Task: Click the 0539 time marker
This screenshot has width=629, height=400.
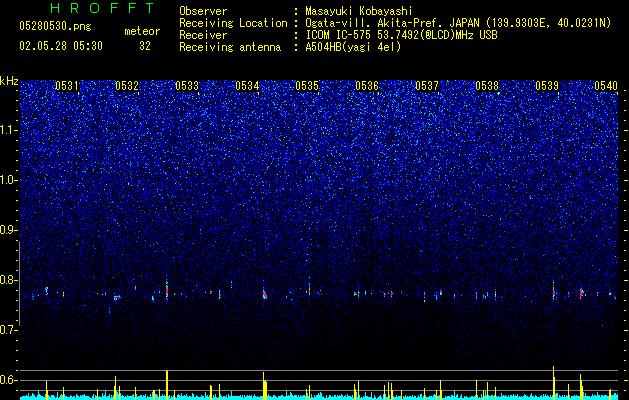Action: [547, 85]
